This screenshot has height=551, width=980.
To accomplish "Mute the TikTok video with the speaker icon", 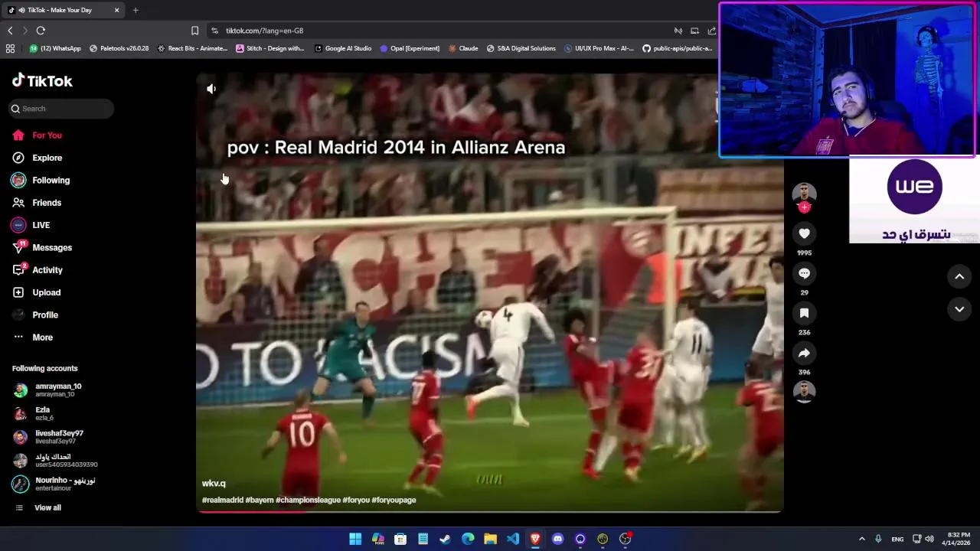I will click(x=211, y=89).
